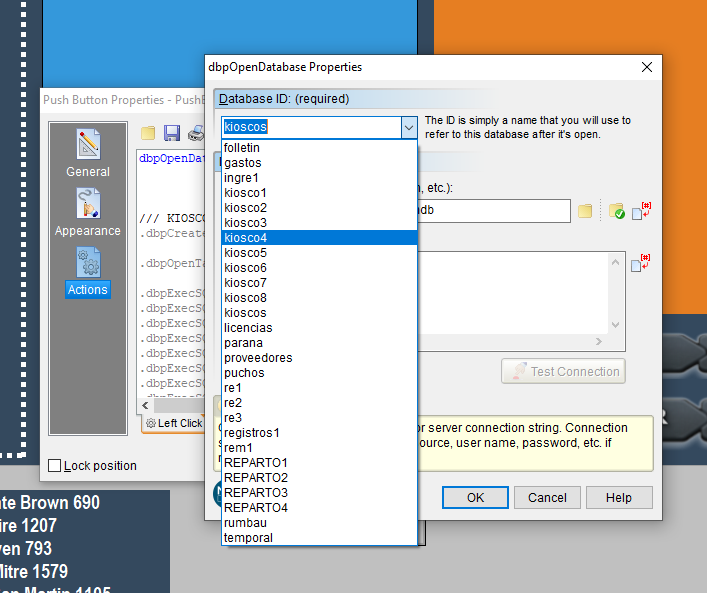Click the folder with green checkmark icon
Screen dimensions: 707x593
coord(616,211)
